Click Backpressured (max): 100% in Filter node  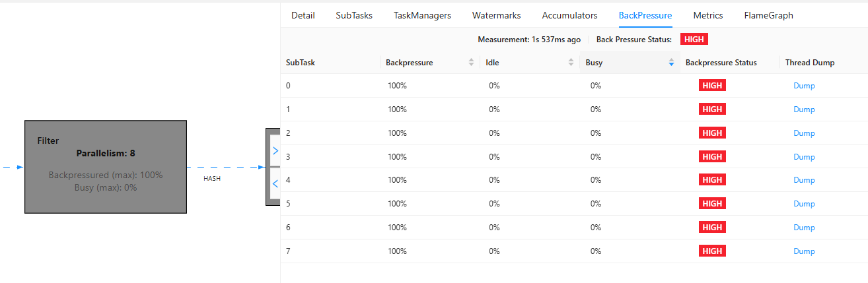coord(106,175)
